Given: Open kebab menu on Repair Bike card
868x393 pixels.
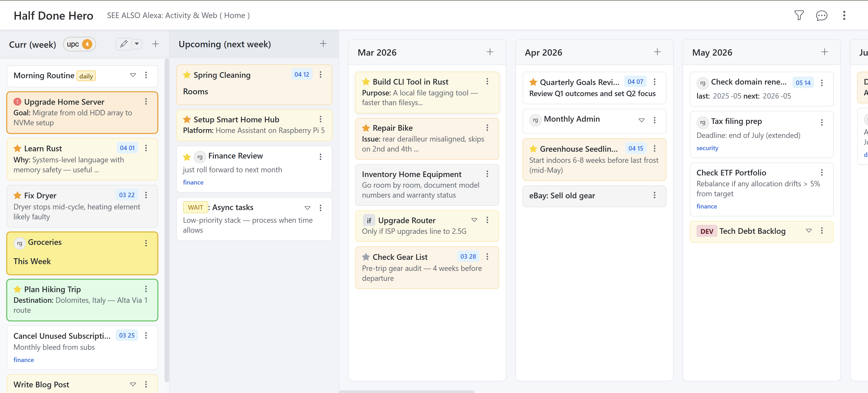Looking at the screenshot, I should point(487,128).
